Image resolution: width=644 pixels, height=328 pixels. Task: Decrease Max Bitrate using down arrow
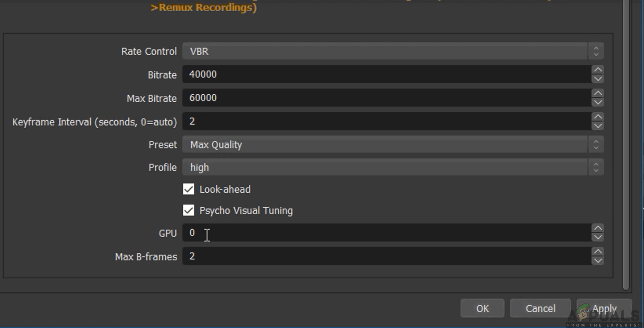tap(598, 102)
